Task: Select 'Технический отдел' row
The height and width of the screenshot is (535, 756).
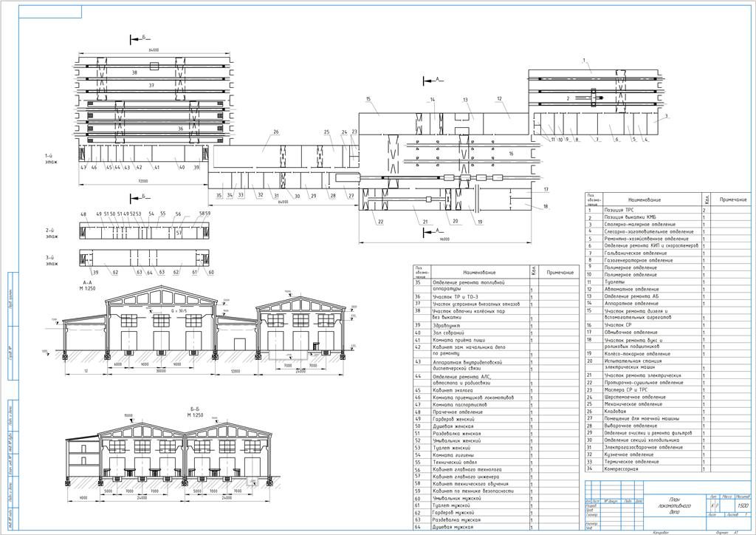Action: click(x=496, y=462)
